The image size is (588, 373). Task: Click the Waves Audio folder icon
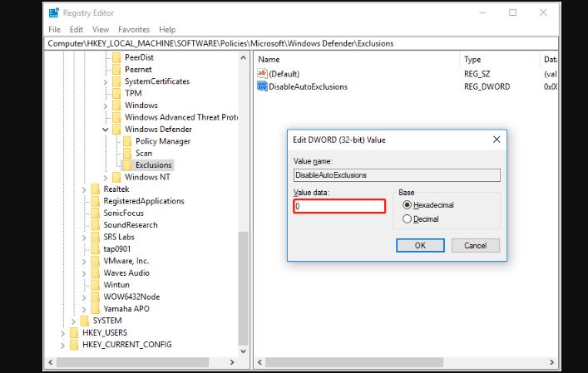tap(96, 273)
